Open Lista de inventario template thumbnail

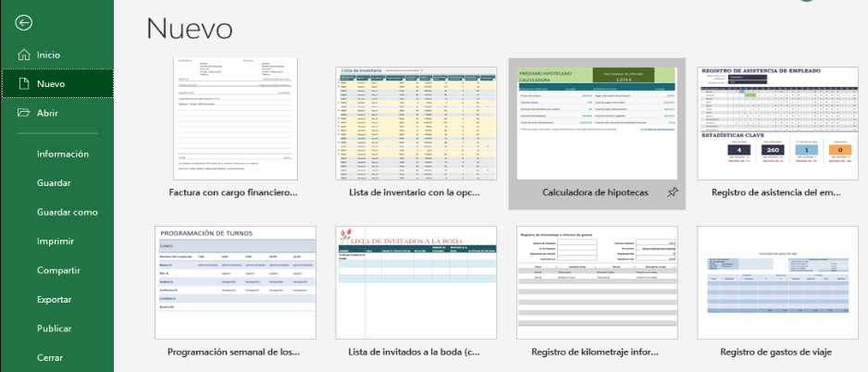416,123
